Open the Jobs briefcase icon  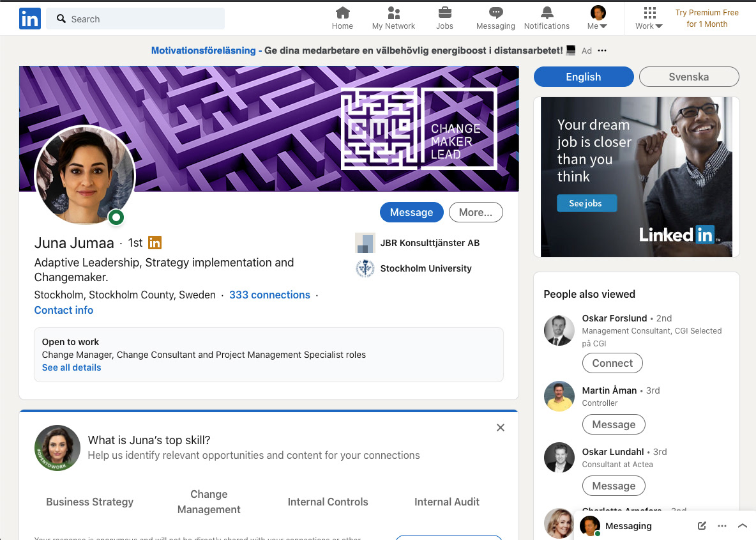pyautogui.click(x=444, y=19)
